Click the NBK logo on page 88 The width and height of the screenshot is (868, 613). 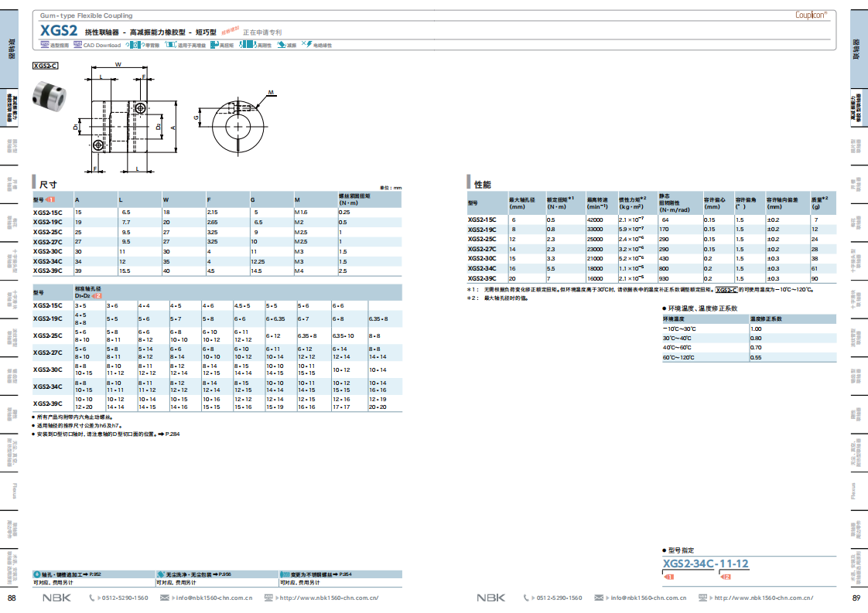click(57, 598)
